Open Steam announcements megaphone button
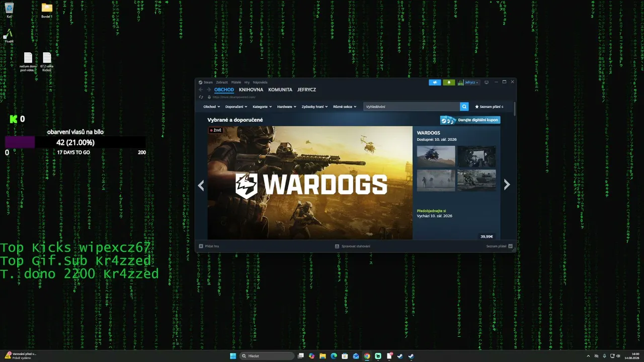Screen dimensions: 644x362 435,82
